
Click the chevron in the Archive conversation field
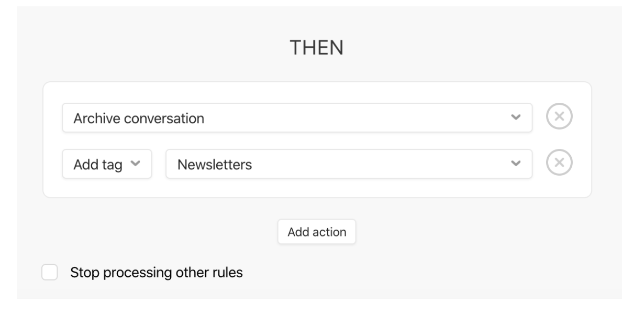coord(516,117)
